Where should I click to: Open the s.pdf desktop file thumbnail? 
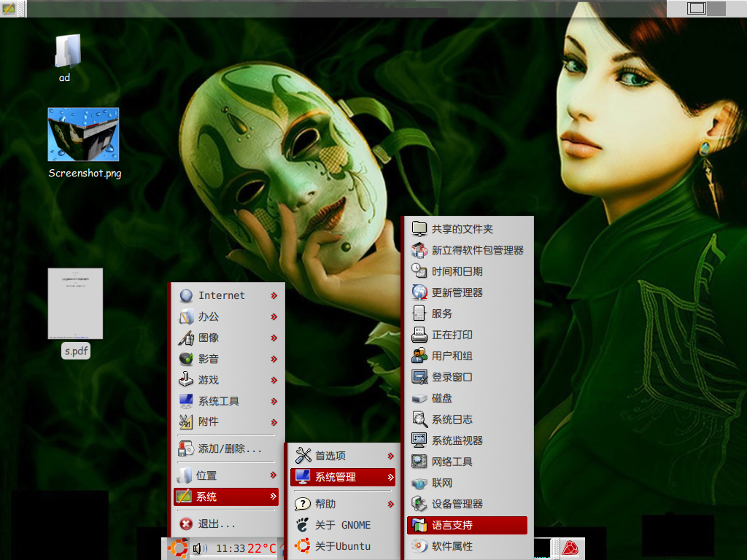click(x=75, y=303)
